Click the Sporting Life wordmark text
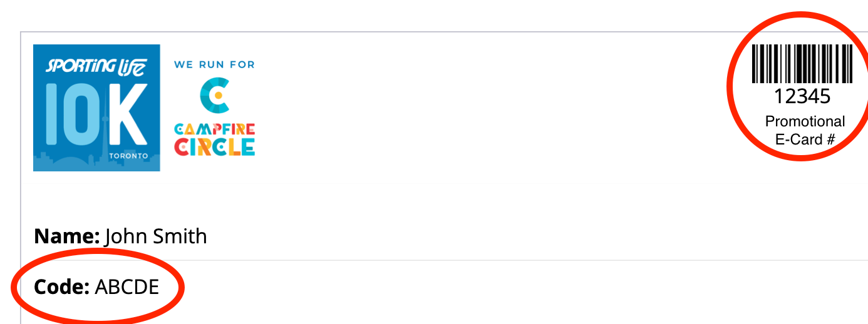The height and width of the screenshot is (324, 868). (96, 64)
